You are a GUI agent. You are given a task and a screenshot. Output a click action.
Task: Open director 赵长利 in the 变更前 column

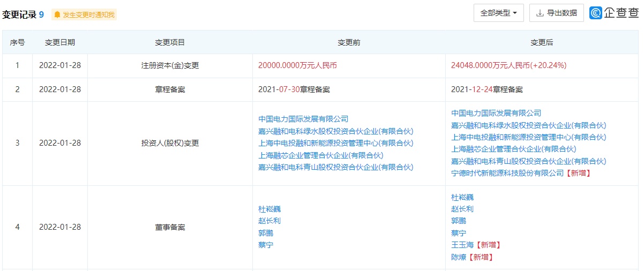269,221
